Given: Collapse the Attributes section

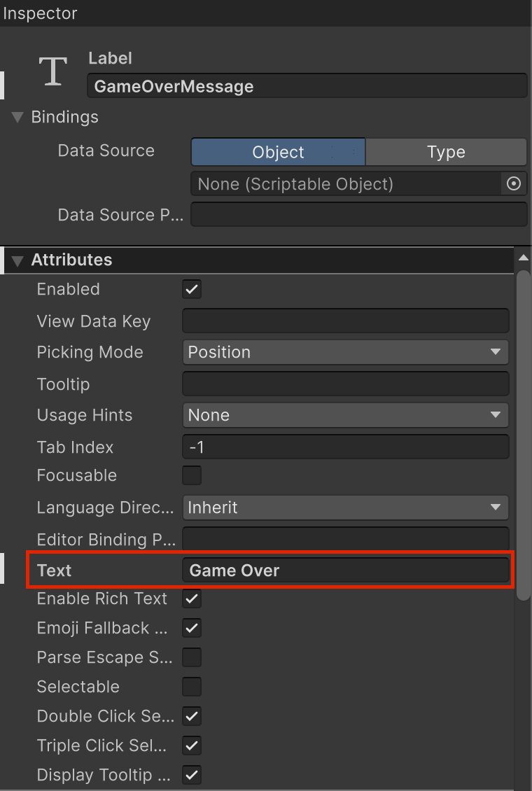Looking at the screenshot, I should [17, 260].
